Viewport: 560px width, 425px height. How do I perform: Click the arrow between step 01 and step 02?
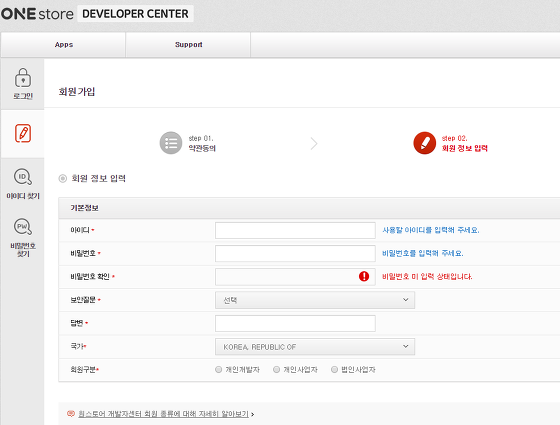pos(314,144)
